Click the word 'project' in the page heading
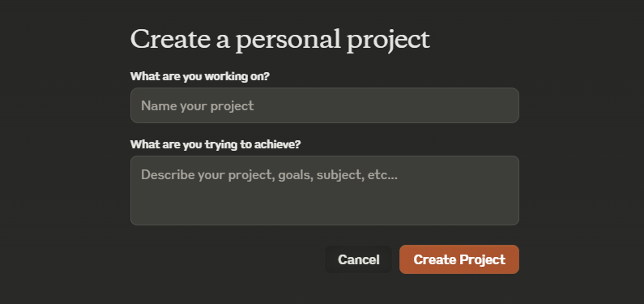Screen dimensions: 644x304 388,41
